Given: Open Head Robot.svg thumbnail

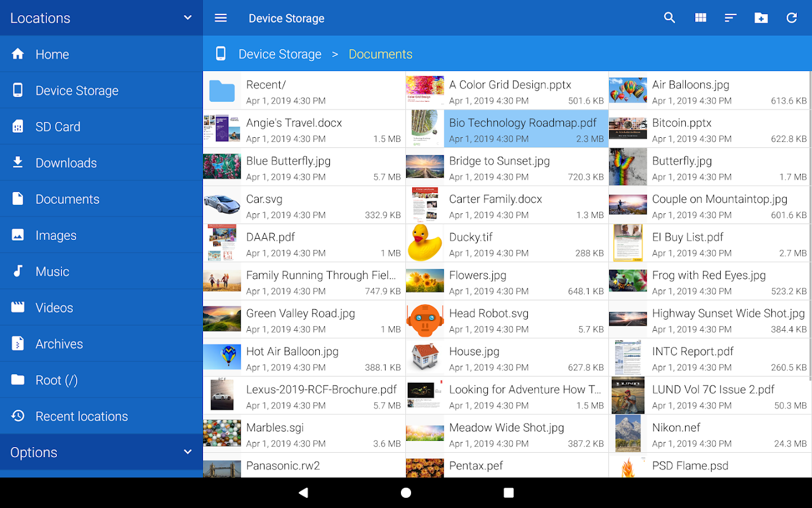Looking at the screenshot, I should [x=425, y=319].
